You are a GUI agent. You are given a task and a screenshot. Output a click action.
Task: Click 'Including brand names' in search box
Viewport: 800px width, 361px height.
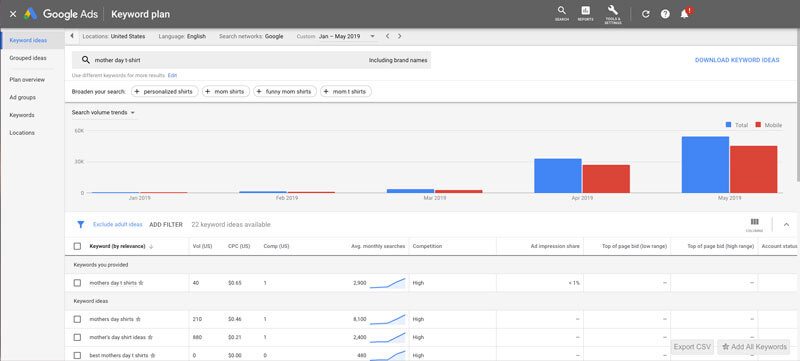[x=398, y=60]
